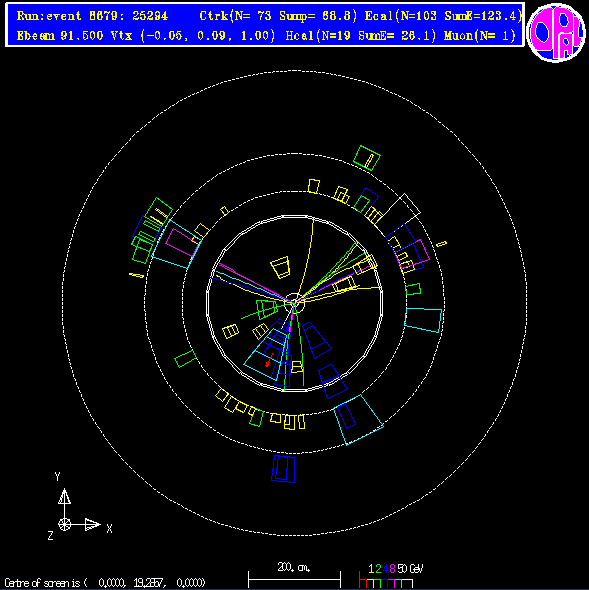Viewport: 589px width, 590px height.
Task: Click the 'Centre of screen is' coordinates text
Action: click(105, 583)
